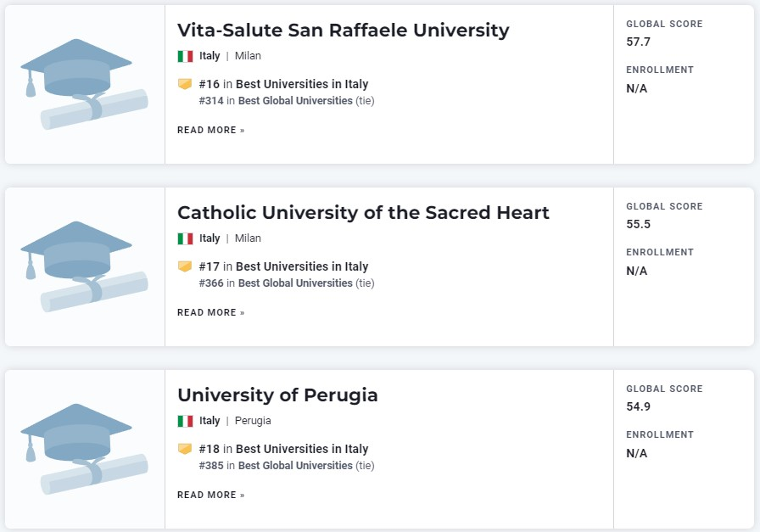Open University of Perugia title link
The image size is (760, 532).
coord(277,395)
